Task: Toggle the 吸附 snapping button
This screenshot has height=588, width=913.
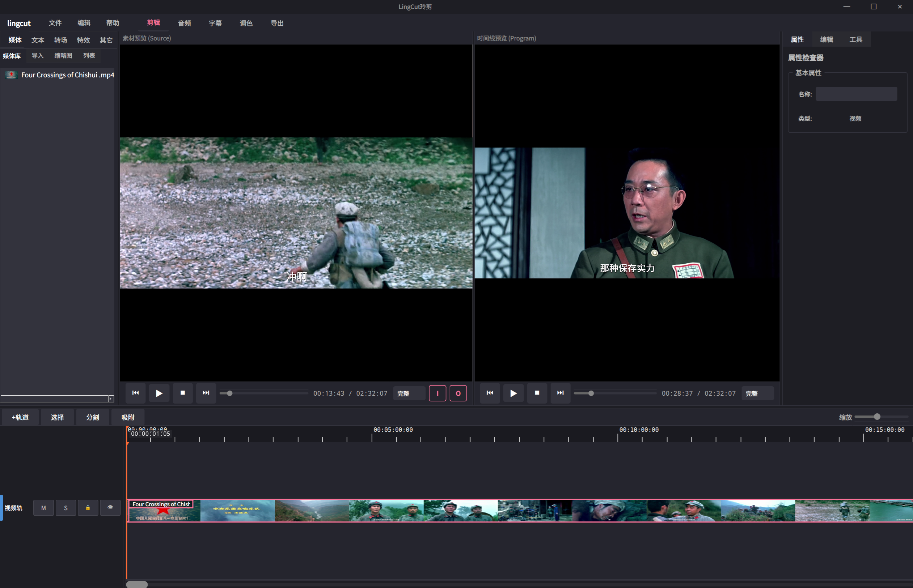Action: click(128, 417)
